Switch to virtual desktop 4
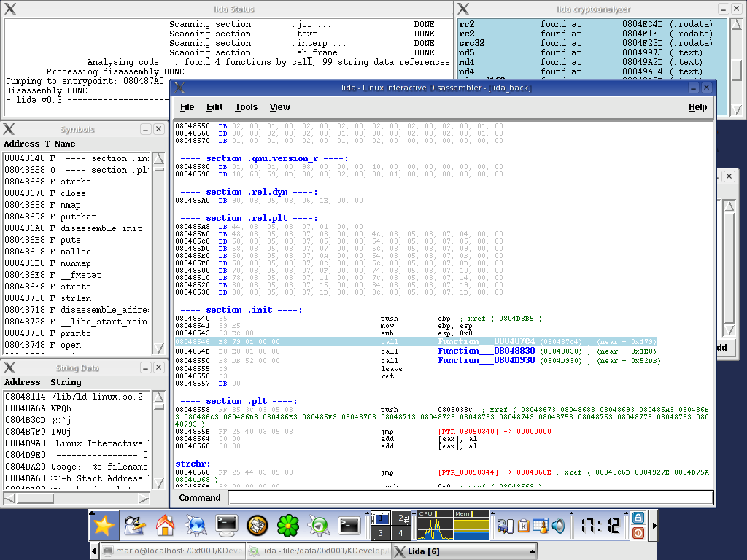This screenshot has height=560, width=747. point(401,533)
